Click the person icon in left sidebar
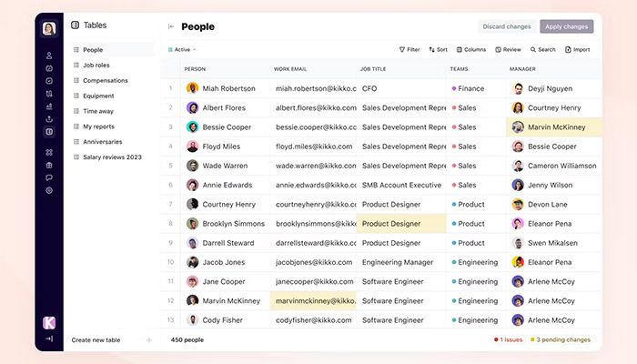Screen dimensions: 637x364 coord(49,56)
